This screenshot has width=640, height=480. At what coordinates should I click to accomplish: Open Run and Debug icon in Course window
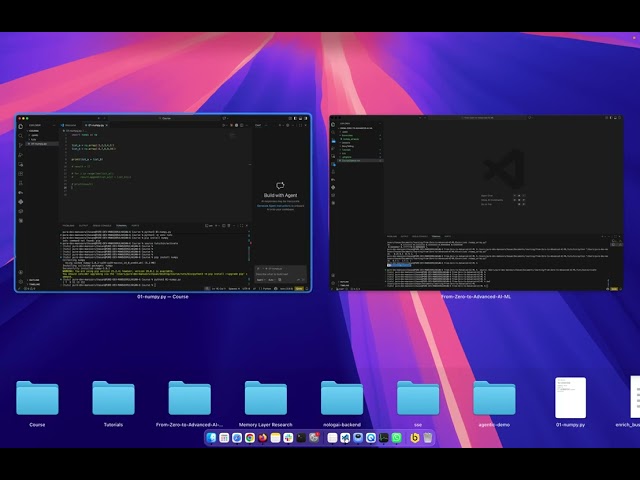click(x=20, y=155)
